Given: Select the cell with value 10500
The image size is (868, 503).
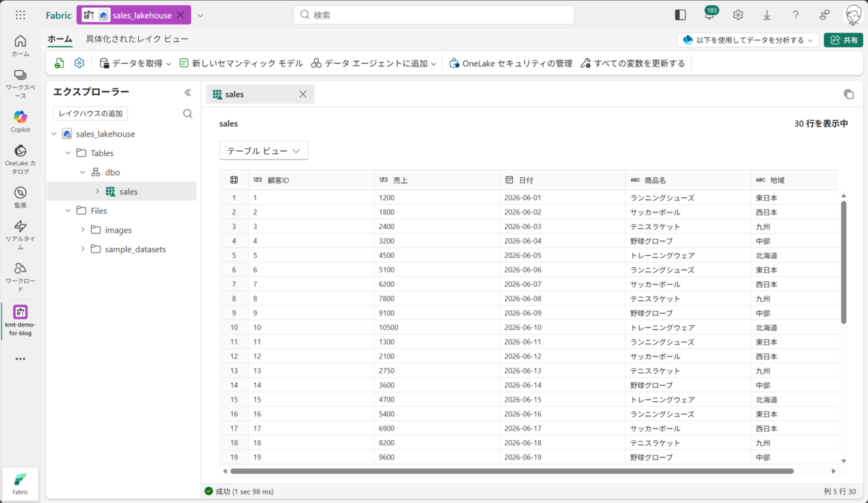Looking at the screenshot, I should tap(437, 327).
